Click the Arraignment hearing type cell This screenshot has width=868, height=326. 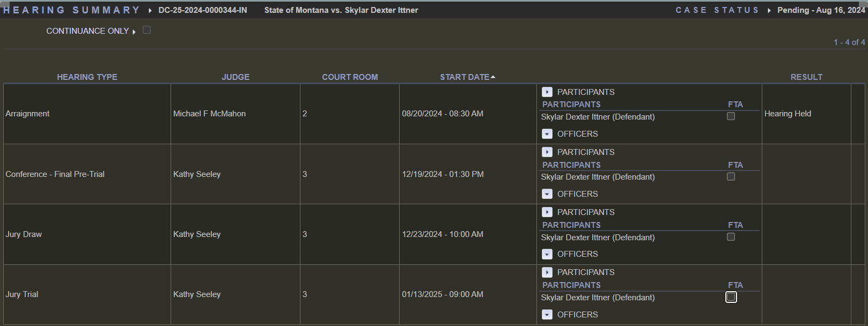click(x=87, y=114)
